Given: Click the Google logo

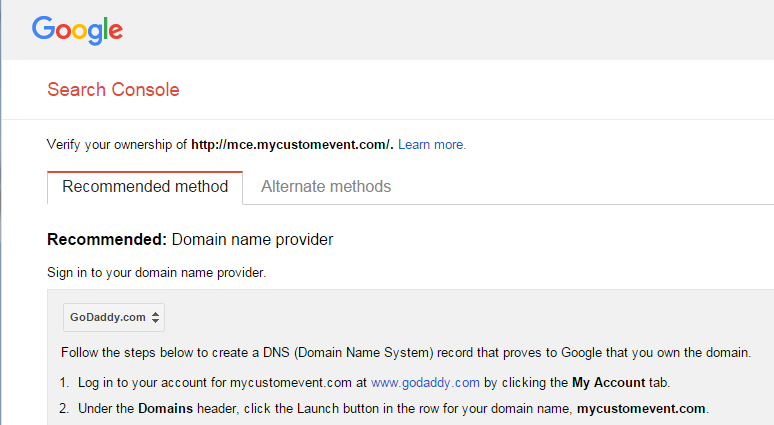Looking at the screenshot, I should (x=77, y=30).
